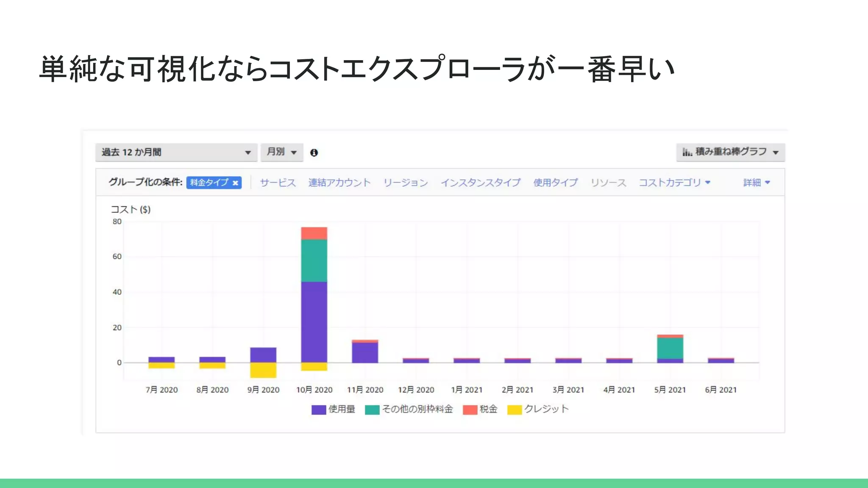This screenshot has width=868, height=488.
Task: Group by サービス
Action: [278, 183]
